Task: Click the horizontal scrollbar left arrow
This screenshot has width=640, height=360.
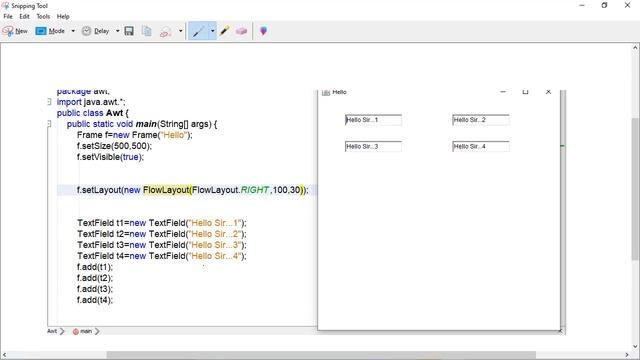Action: (x=4, y=355)
